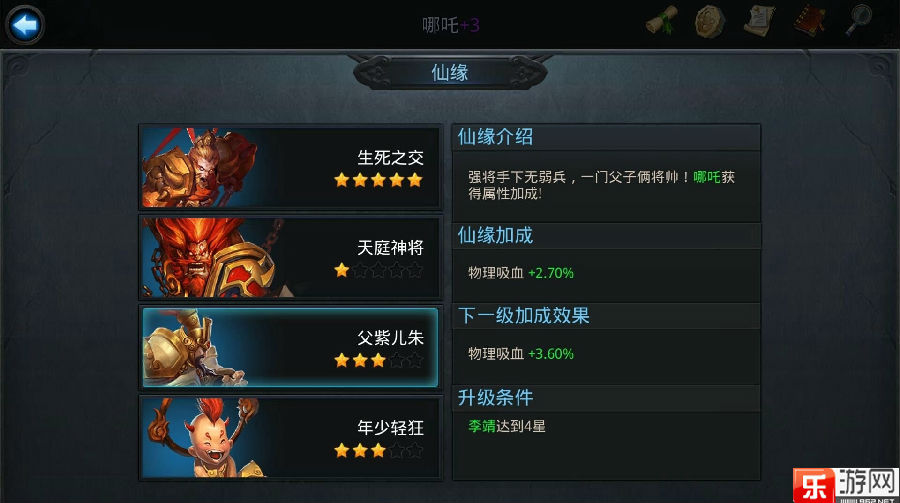Tap the blue back arrow button
This screenshot has height=503, width=900.
pyautogui.click(x=25, y=25)
